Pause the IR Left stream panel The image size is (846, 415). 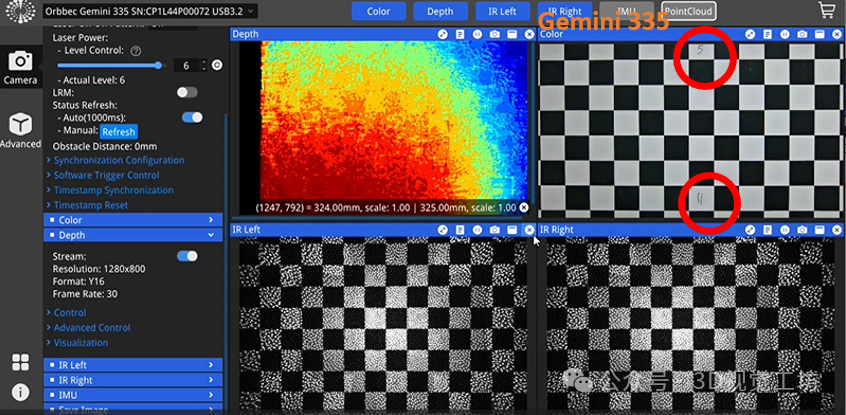pos(477,230)
